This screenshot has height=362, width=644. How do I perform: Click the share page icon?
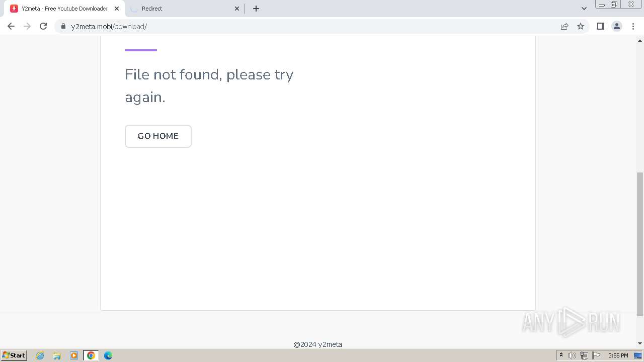coord(565,26)
